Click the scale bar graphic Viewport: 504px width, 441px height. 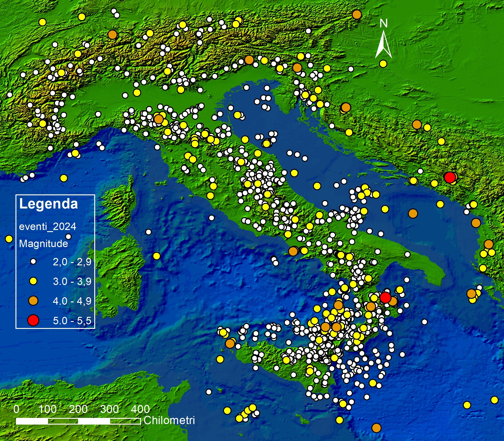click(x=78, y=421)
